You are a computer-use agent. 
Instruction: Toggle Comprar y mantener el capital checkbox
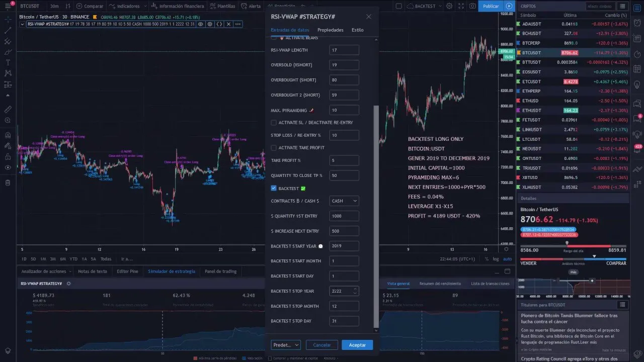270,358
